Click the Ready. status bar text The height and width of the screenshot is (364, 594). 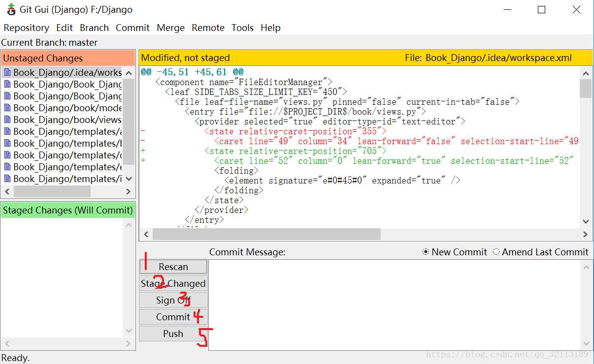point(15,358)
